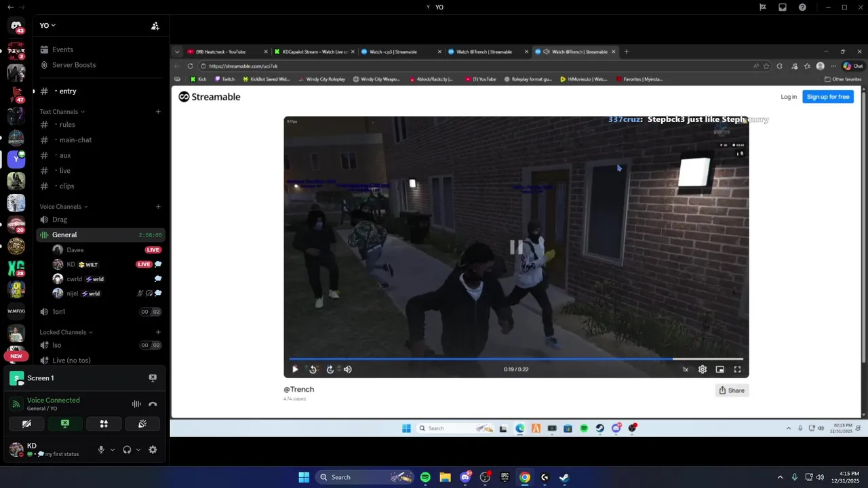
Task: Turn on camera in voice panel
Action: [x=26, y=424]
